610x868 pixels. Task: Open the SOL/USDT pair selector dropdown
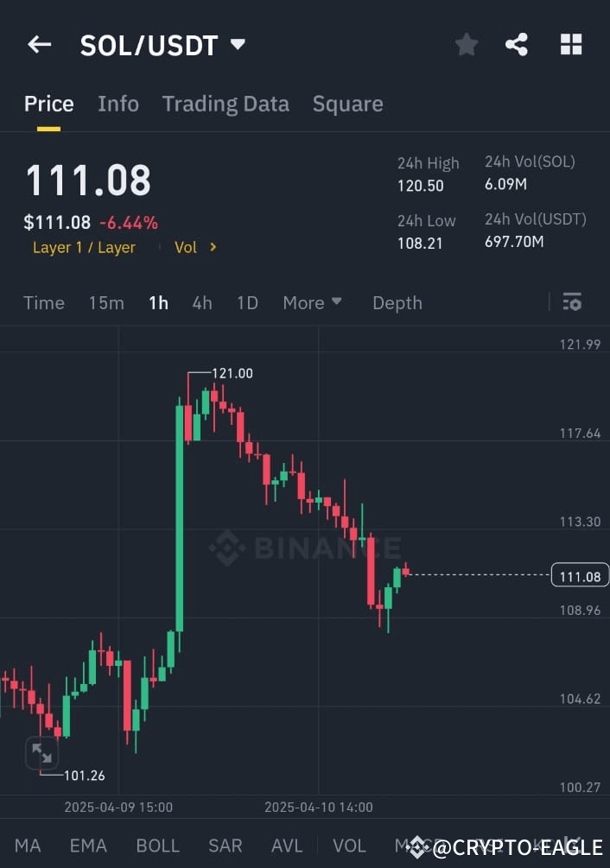tap(236, 45)
